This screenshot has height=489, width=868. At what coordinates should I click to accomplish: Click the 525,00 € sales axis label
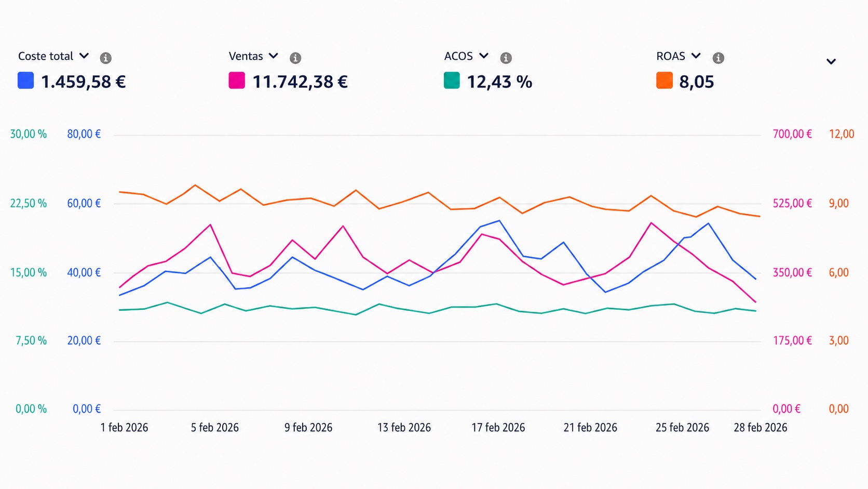point(792,203)
